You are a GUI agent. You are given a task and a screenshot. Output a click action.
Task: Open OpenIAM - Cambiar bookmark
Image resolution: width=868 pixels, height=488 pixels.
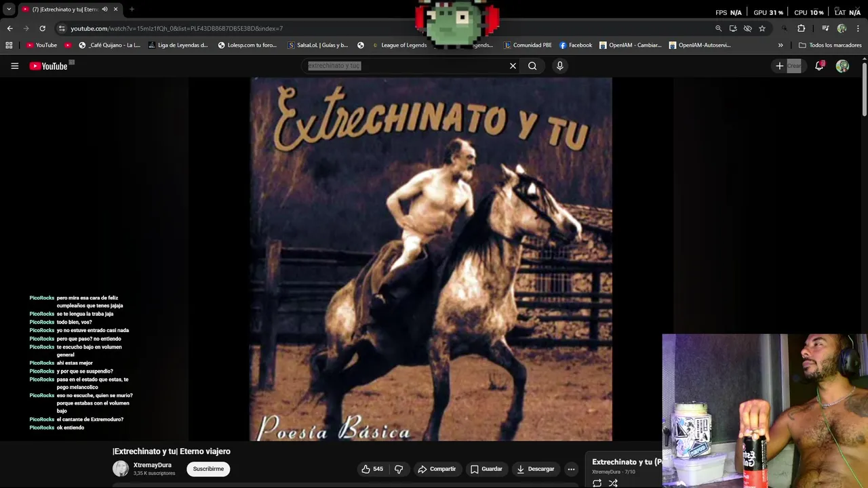(630, 45)
